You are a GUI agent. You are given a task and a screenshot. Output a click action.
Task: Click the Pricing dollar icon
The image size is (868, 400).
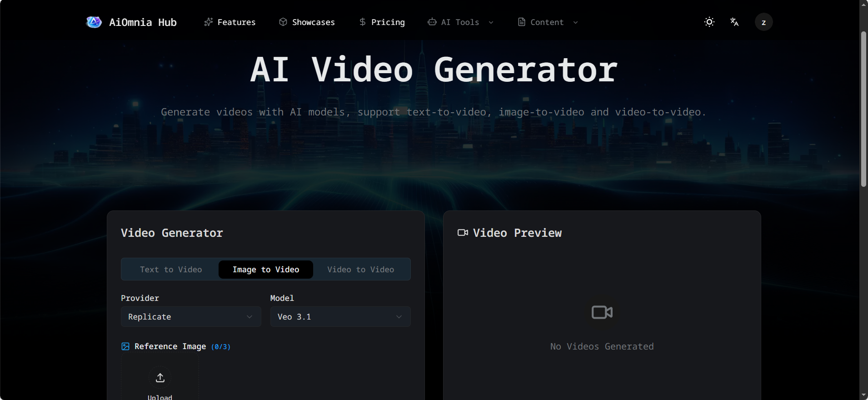[x=362, y=22]
